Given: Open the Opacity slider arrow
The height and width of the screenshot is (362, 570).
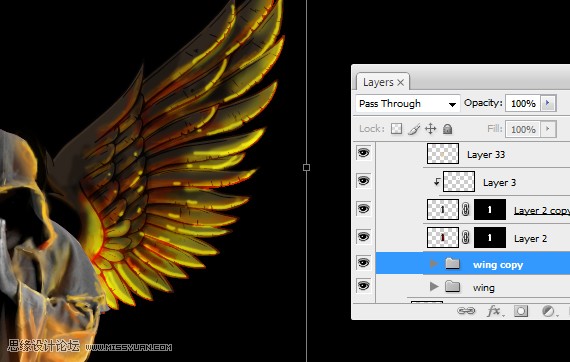Looking at the screenshot, I should tap(548, 103).
